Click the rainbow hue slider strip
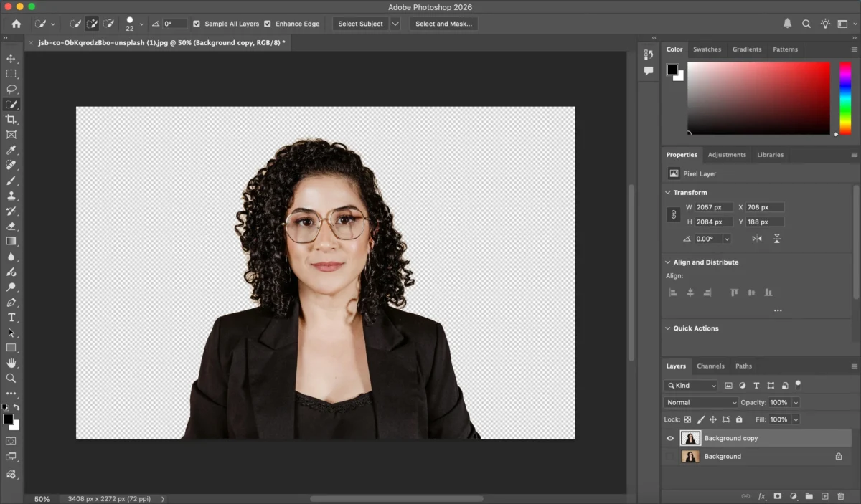This screenshot has height=504, width=861. [x=845, y=98]
